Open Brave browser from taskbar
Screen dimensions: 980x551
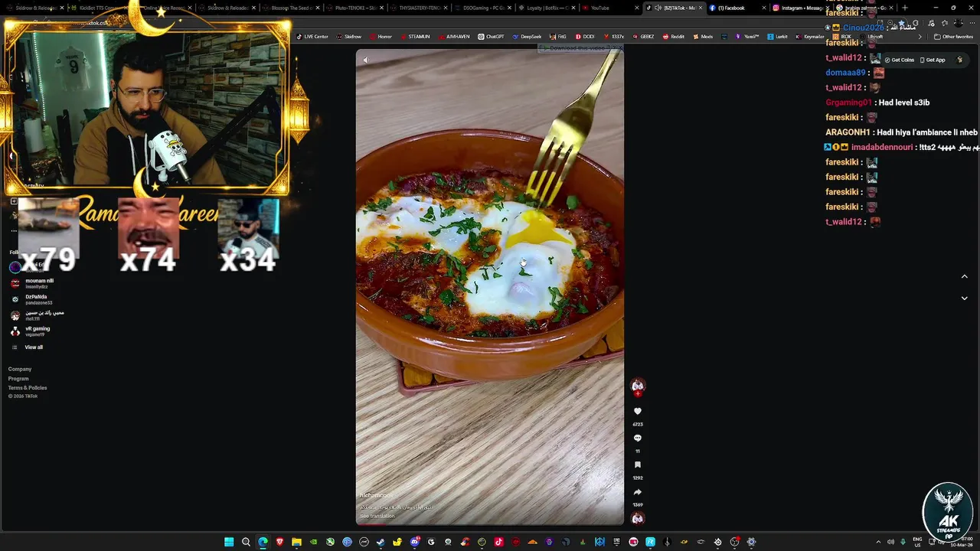click(279, 542)
